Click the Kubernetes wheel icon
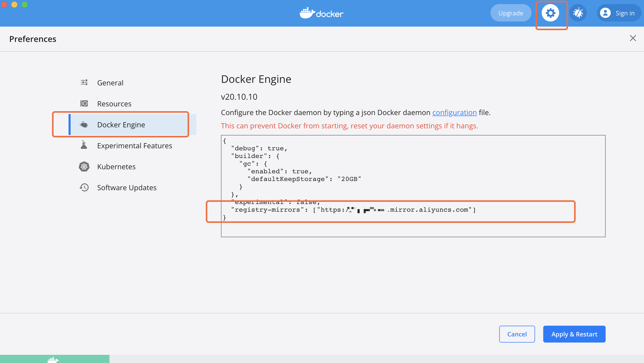 click(x=84, y=167)
